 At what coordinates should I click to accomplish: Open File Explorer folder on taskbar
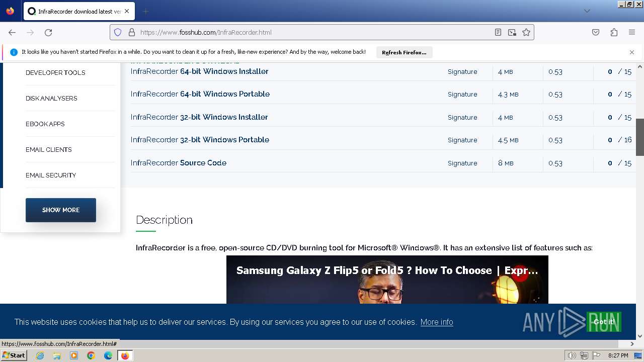(57, 355)
